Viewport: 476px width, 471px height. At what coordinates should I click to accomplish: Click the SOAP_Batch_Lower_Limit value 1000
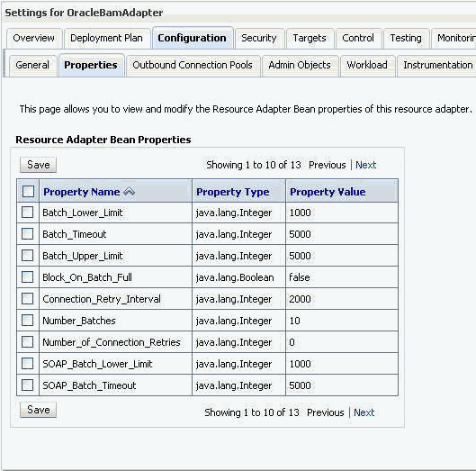[x=300, y=364]
